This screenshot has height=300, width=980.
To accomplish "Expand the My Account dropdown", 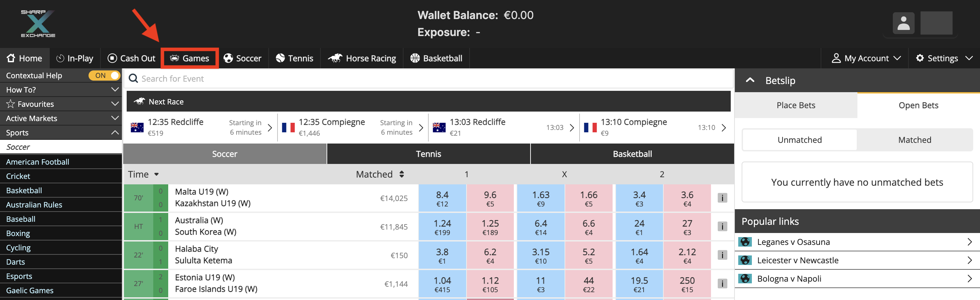I will click(866, 58).
